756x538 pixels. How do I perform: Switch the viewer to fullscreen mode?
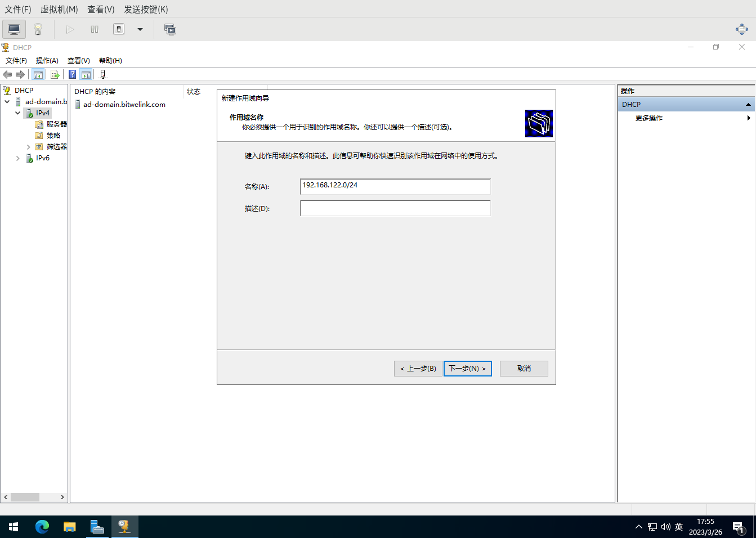click(742, 29)
